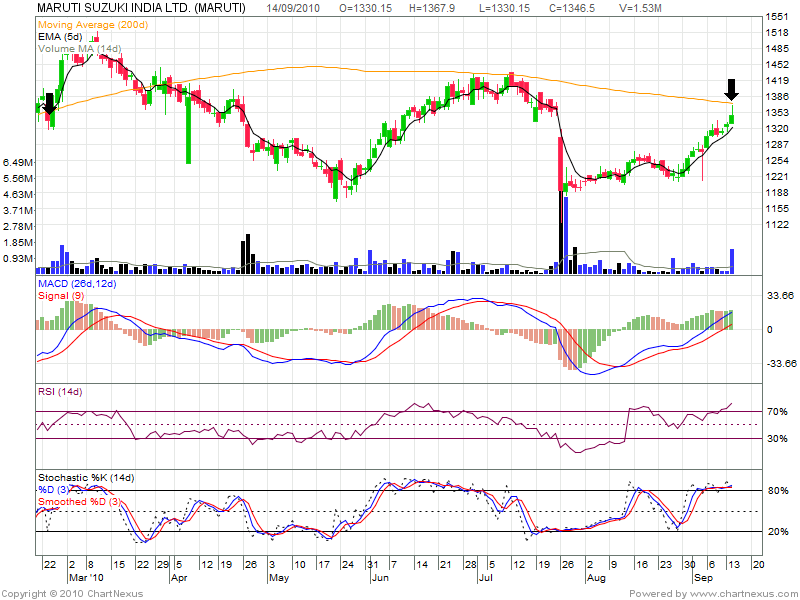Click the Smoothed %D (3) label
This screenshot has height=600, width=800.
coord(78,500)
